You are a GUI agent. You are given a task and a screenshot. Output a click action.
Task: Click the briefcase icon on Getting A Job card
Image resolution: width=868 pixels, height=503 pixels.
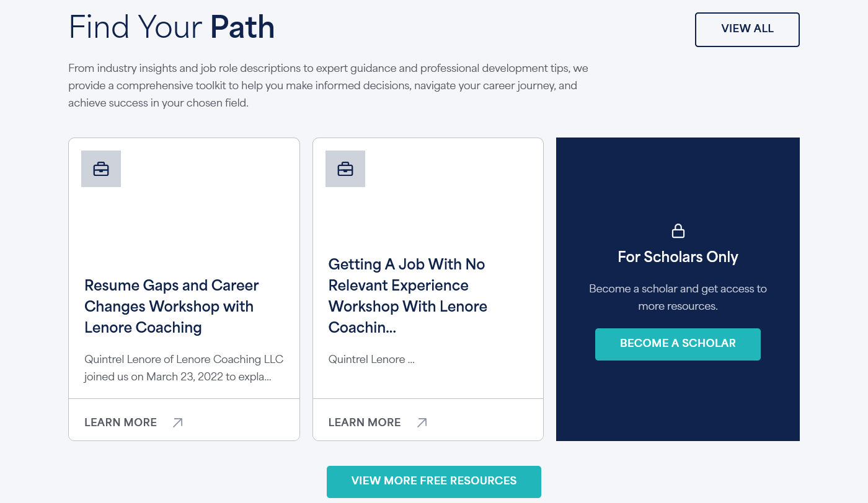(x=345, y=168)
